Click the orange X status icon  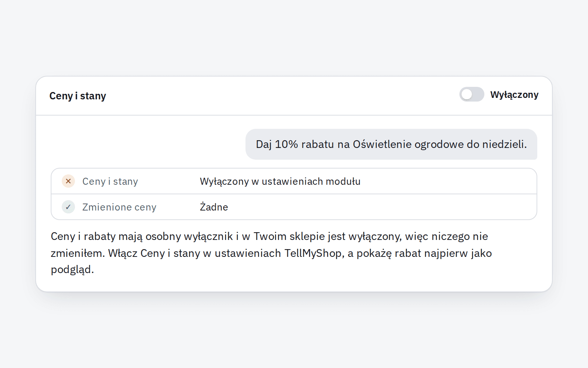point(68,181)
